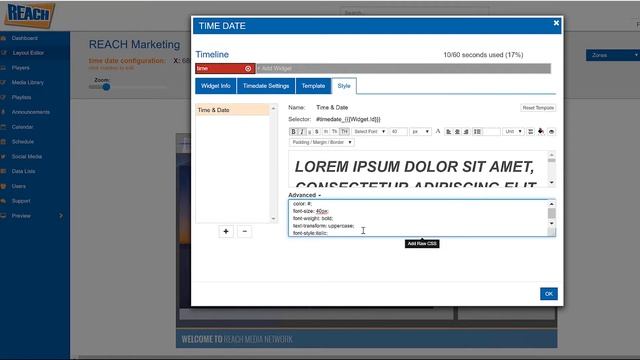Toggle underline formatting in style toolbar
640x360 pixels.
tap(309, 131)
